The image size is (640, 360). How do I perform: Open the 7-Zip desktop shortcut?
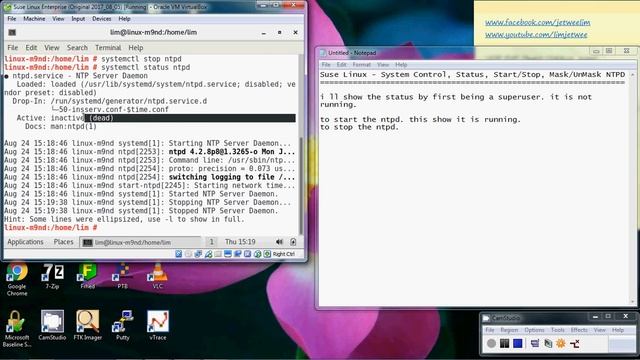(x=52, y=276)
